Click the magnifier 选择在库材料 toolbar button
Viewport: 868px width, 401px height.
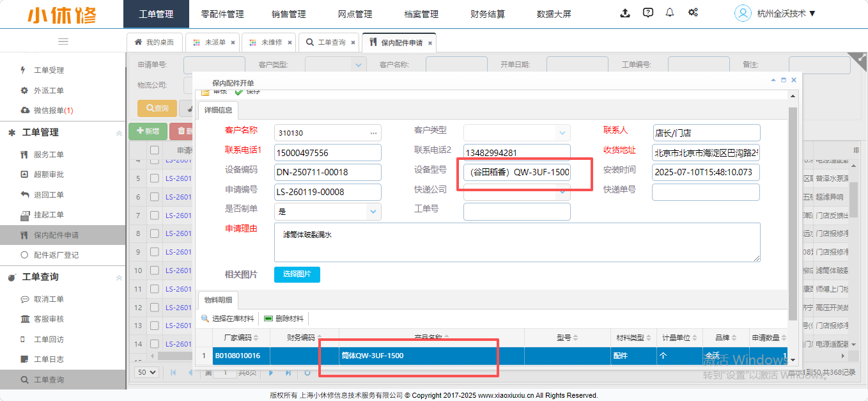pyautogui.click(x=228, y=318)
